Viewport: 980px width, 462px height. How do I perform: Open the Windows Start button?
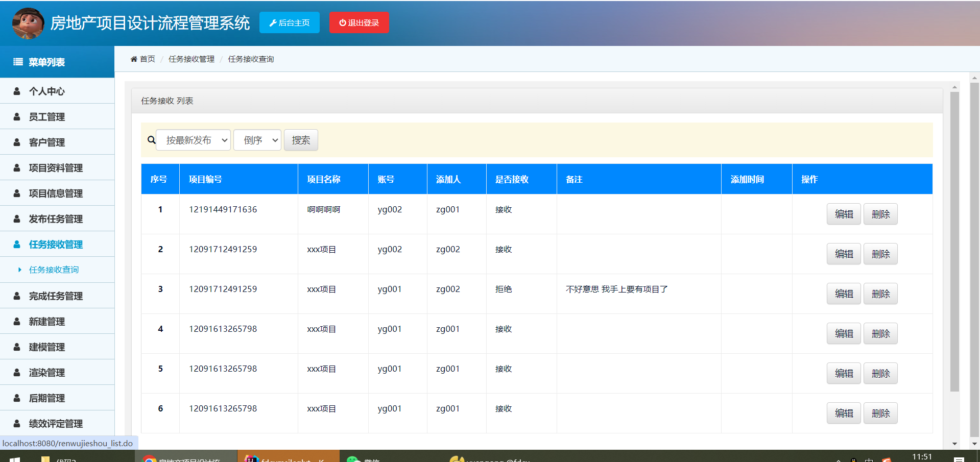click(15, 459)
